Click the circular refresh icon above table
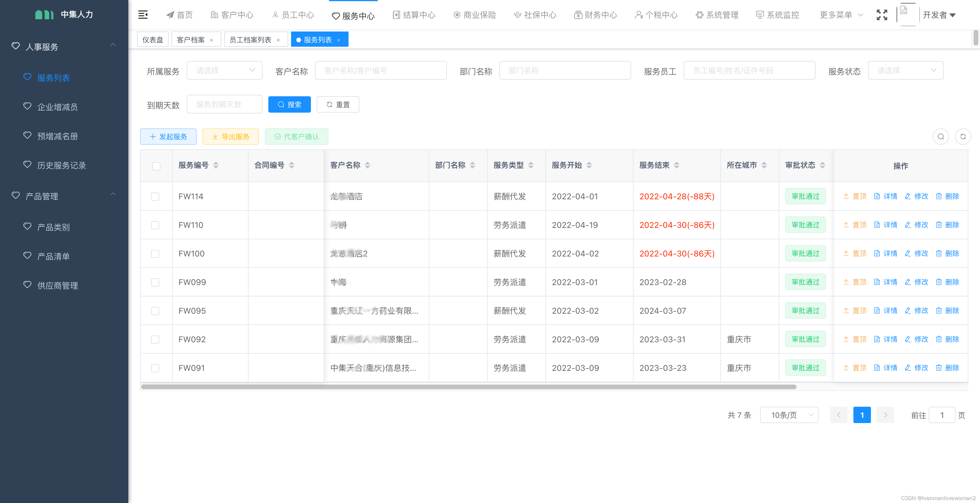This screenshot has width=980, height=503. tap(963, 137)
